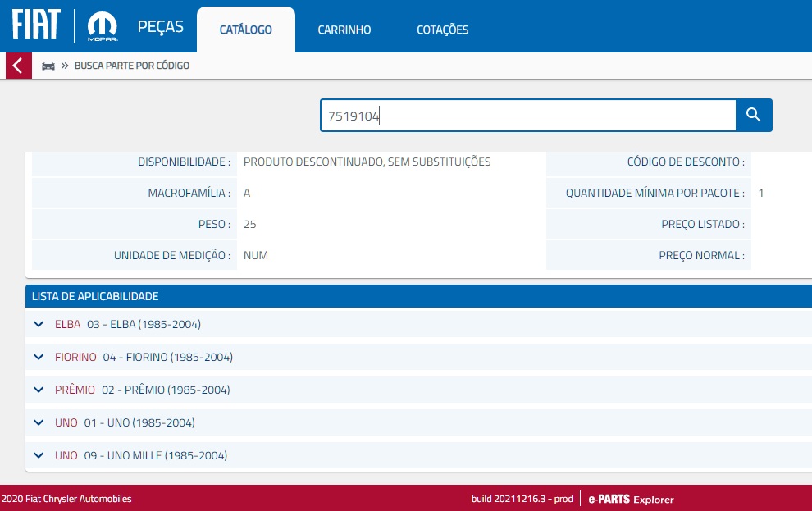
Task: Click BUSCA PARTE POR CÓDIGO breadcrumb
Action: tap(132, 66)
